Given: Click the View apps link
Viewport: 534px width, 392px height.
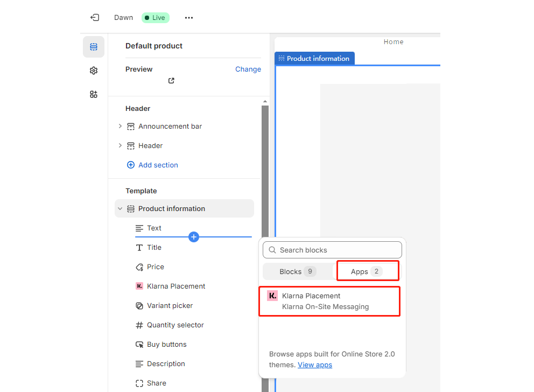Looking at the screenshot, I should (x=315, y=365).
